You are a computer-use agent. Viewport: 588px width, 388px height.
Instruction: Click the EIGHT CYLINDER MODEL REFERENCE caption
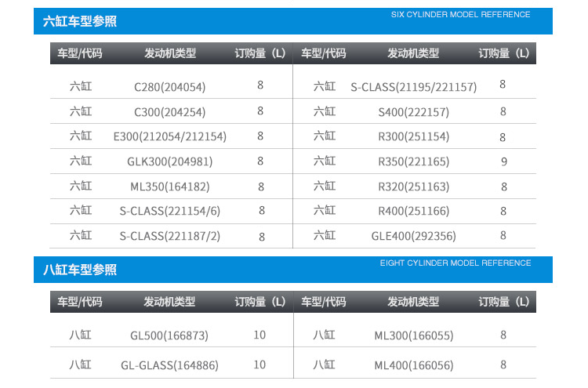[x=456, y=263]
